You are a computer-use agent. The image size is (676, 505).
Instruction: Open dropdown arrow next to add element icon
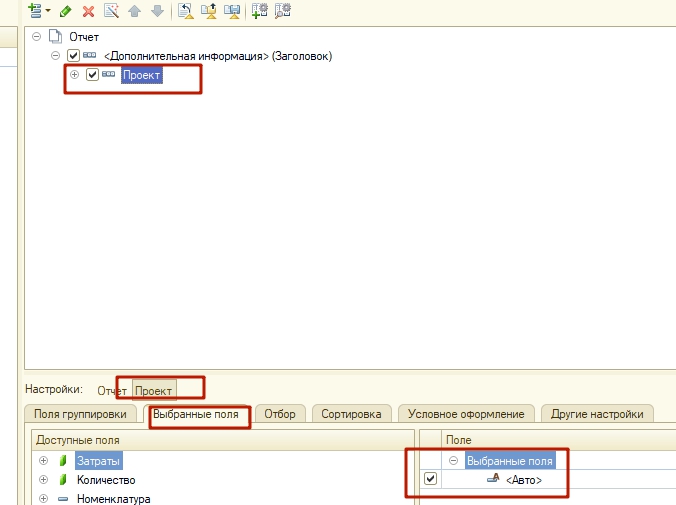tap(48, 11)
